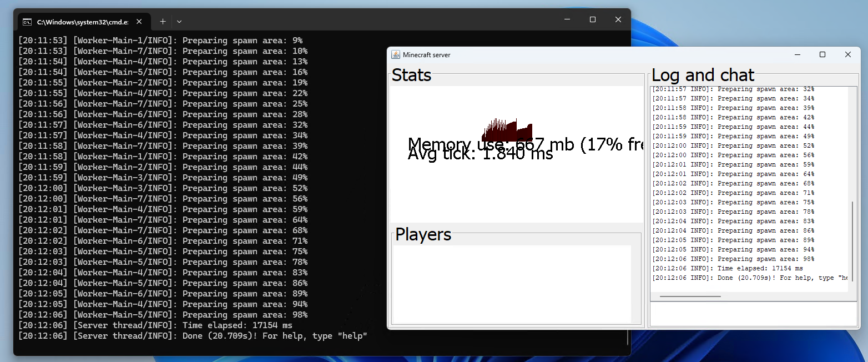This screenshot has width=868, height=362.
Task: Close the cmd.exe terminal tab
Action: (x=139, y=22)
